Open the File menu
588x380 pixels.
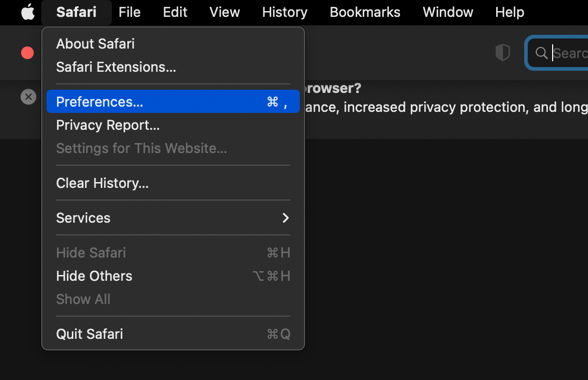[129, 12]
